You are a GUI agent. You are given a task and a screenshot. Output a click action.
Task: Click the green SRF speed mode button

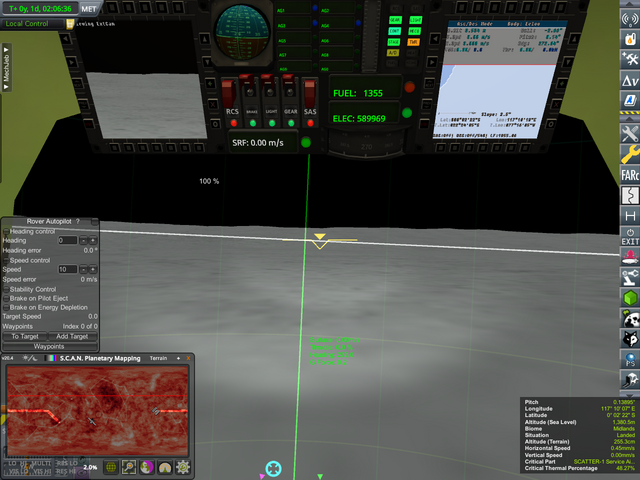(306, 142)
